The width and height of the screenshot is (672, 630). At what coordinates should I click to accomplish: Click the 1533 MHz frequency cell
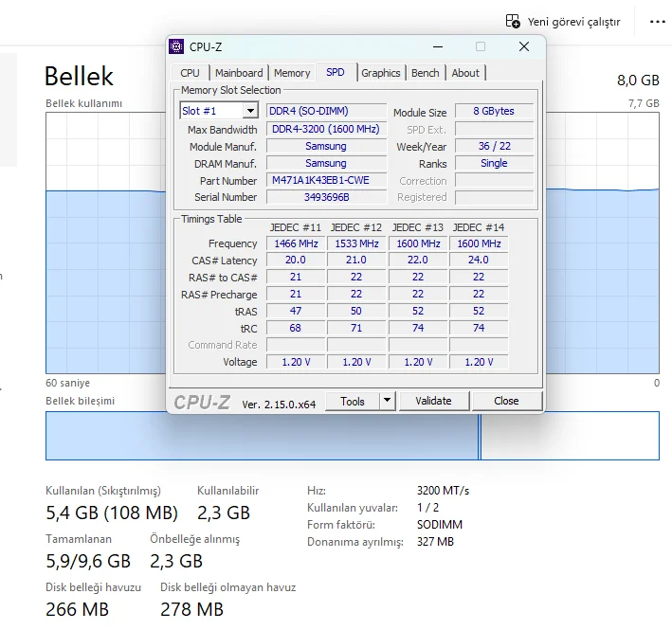pos(356,243)
